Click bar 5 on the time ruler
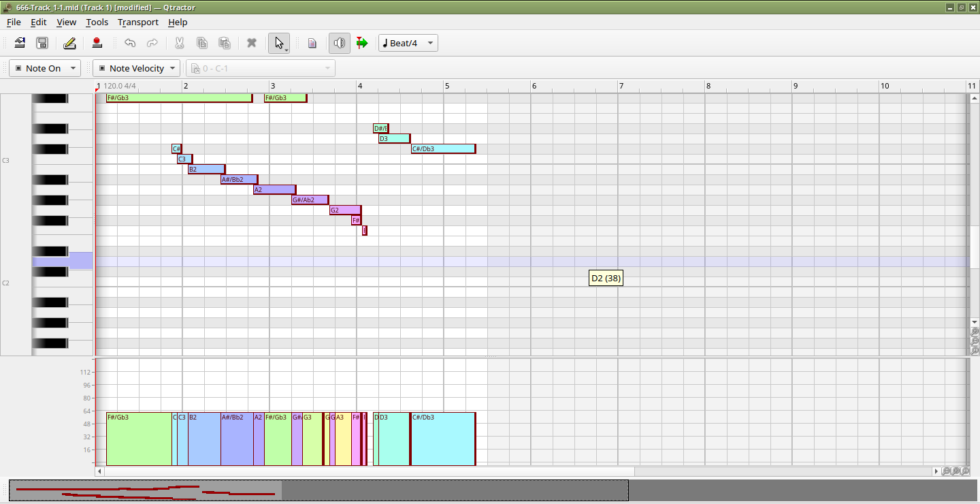The width and height of the screenshot is (980, 504). tap(447, 86)
